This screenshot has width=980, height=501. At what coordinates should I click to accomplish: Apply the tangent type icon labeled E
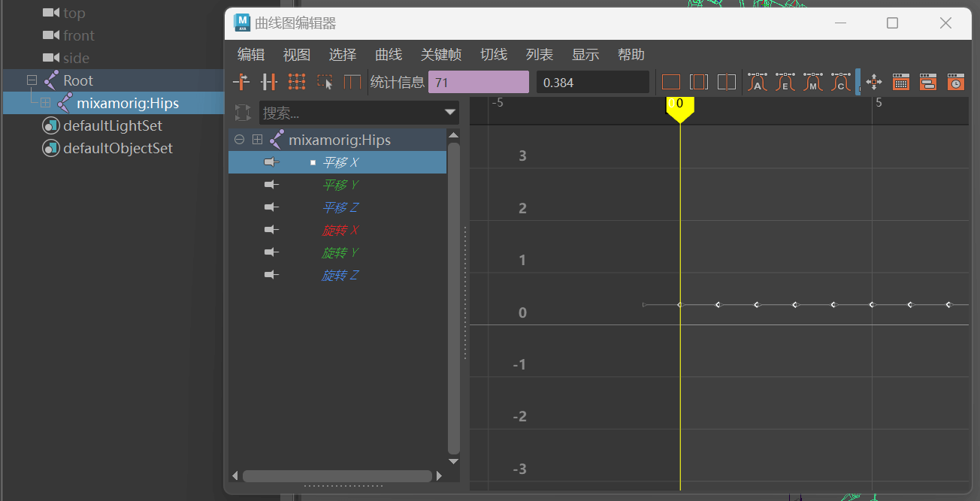pyautogui.click(x=785, y=82)
